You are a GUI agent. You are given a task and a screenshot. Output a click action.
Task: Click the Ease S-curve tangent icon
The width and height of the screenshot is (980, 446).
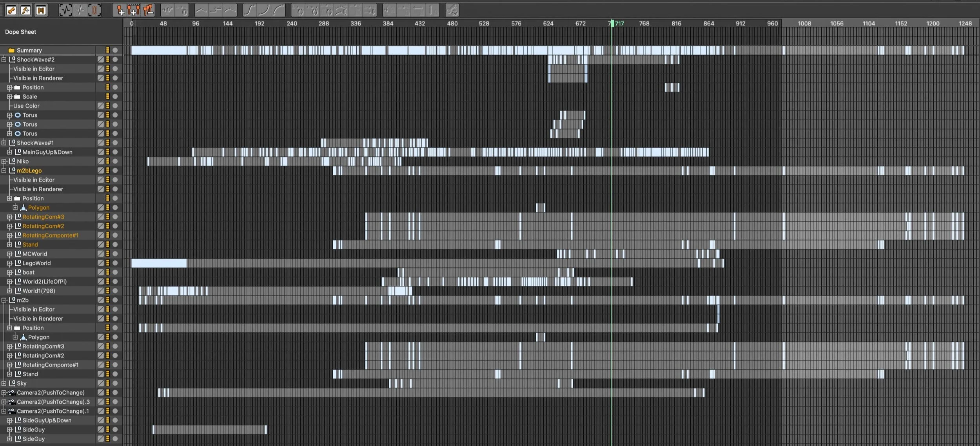[x=250, y=10]
